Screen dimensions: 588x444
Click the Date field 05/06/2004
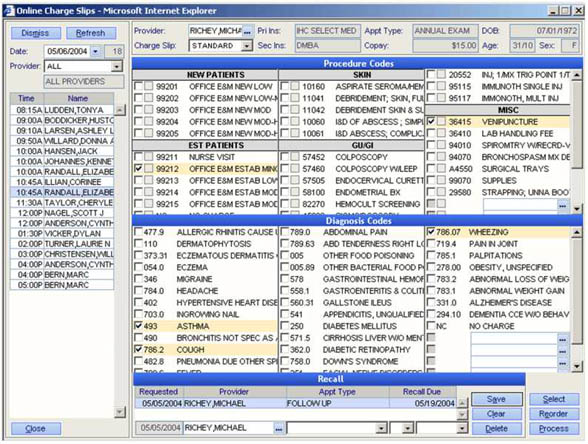click(67, 51)
